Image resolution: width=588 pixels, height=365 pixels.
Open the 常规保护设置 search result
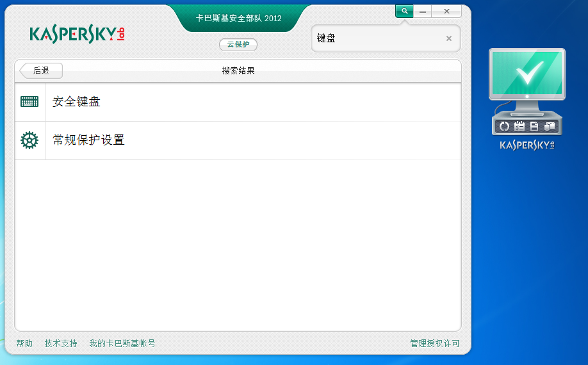pos(88,140)
